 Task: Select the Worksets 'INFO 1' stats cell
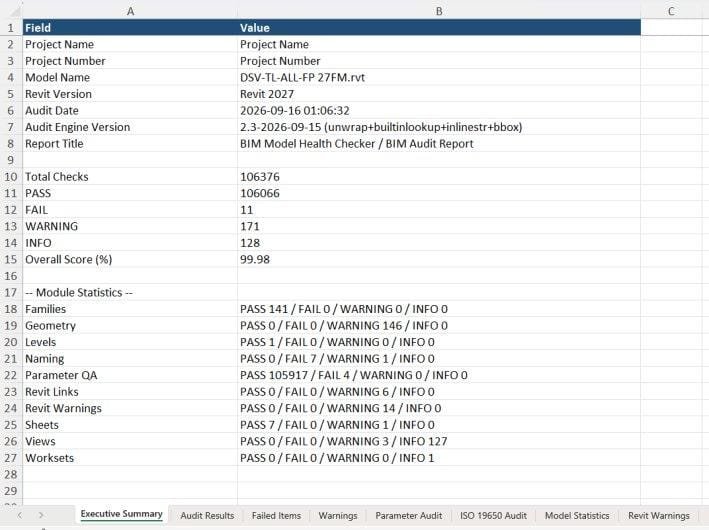(x=439, y=458)
